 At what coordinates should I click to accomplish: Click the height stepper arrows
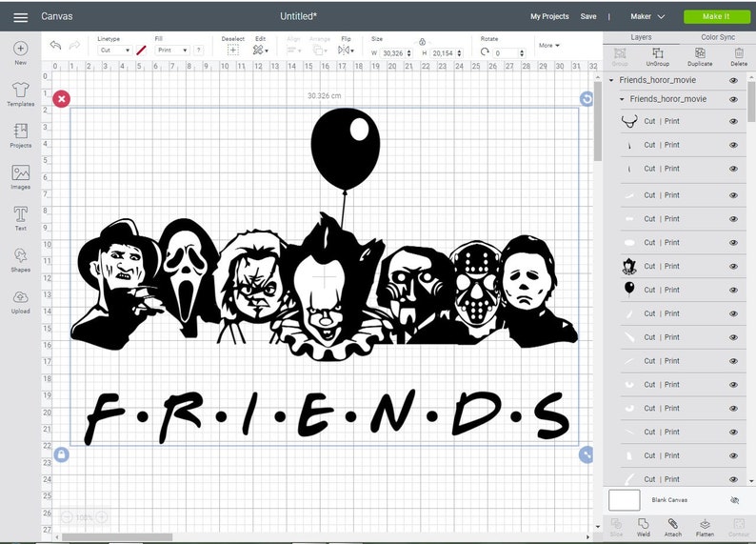[459, 53]
